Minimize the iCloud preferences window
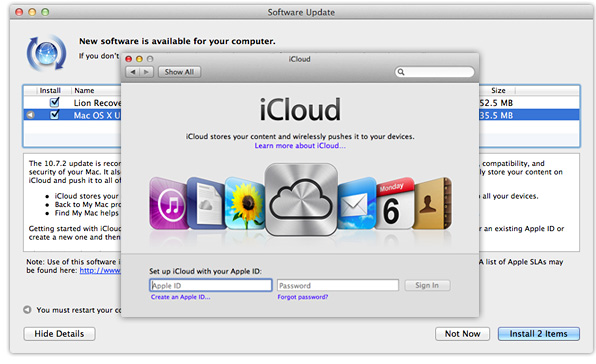 [139, 59]
